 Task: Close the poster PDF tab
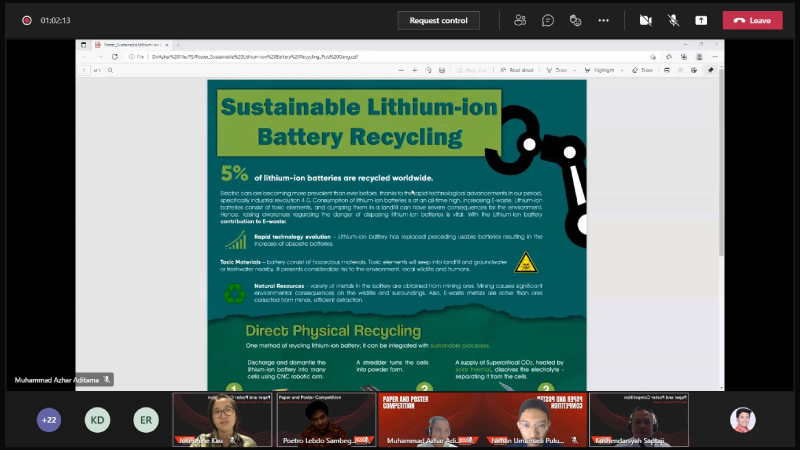(x=167, y=45)
